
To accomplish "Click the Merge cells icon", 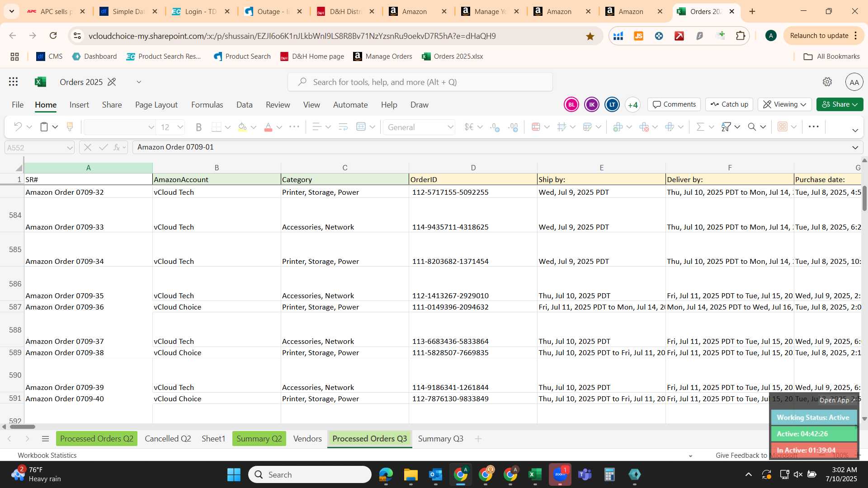I will pos(361,127).
